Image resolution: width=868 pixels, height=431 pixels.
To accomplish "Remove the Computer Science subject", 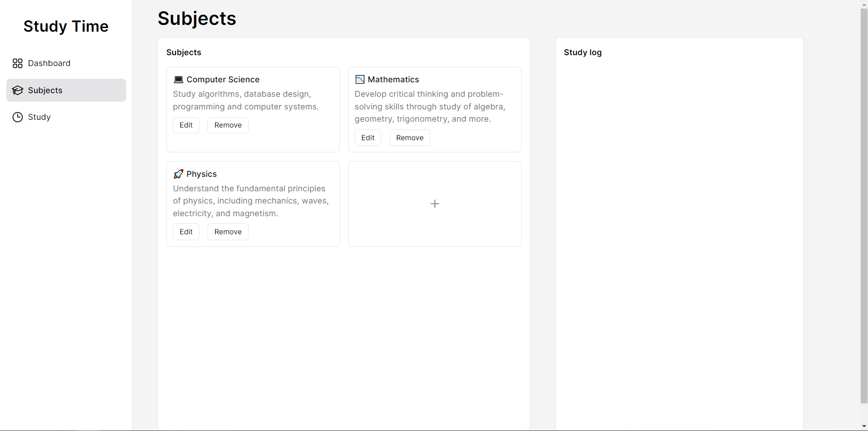I will pyautogui.click(x=227, y=125).
